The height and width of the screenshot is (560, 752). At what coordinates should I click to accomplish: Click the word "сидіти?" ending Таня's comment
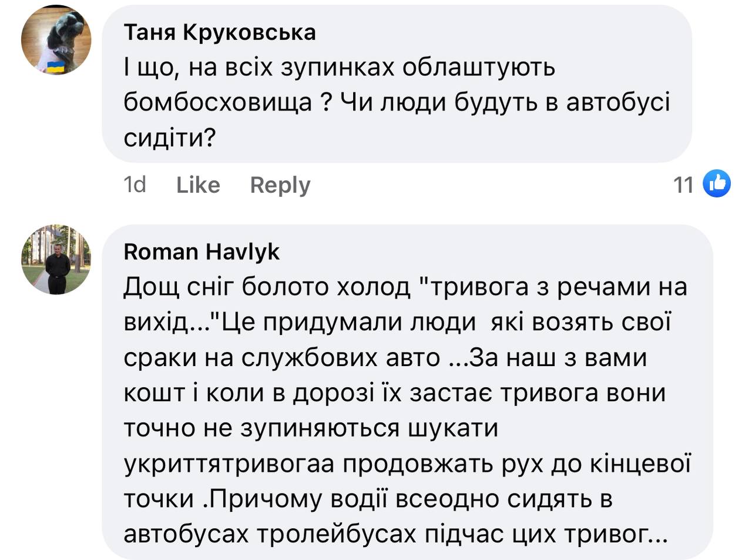coord(170,138)
